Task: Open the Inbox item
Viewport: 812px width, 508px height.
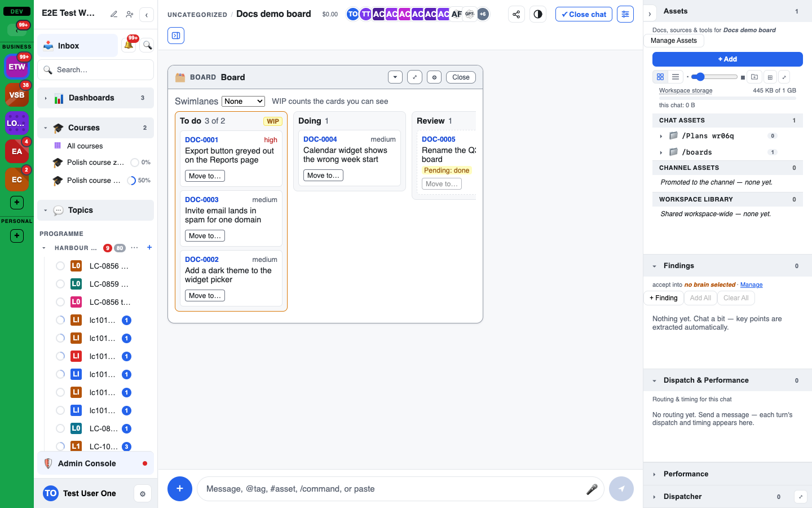Action: coord(78,46)
